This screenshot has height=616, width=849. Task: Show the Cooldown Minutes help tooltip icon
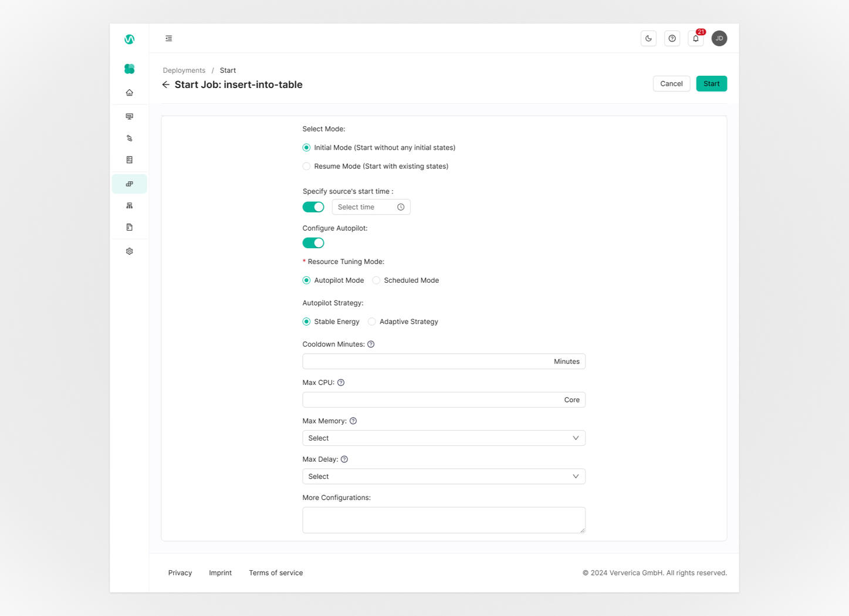[371, 344]
